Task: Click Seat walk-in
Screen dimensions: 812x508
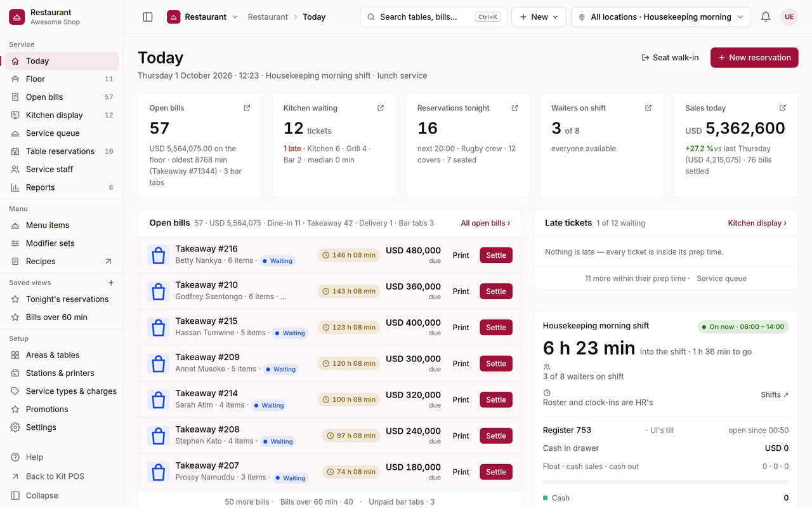Action: coord(671,57)
